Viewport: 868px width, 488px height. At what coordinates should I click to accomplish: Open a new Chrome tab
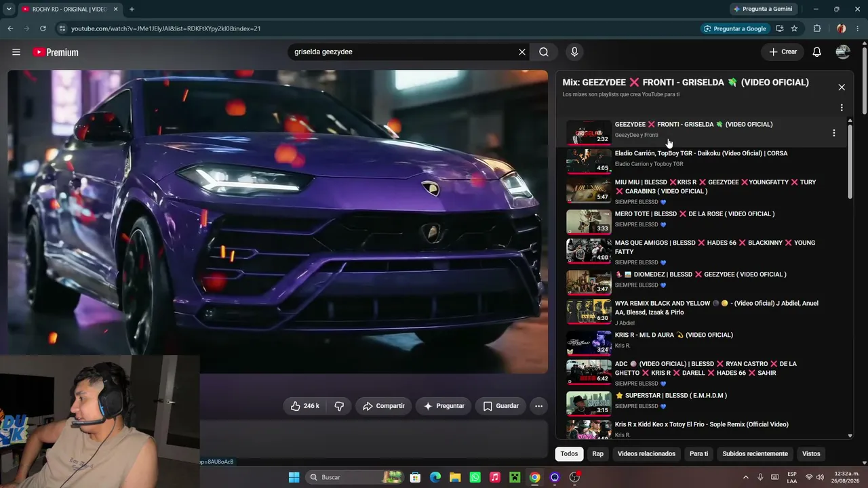pyautogui.click(x=132, y=9)
